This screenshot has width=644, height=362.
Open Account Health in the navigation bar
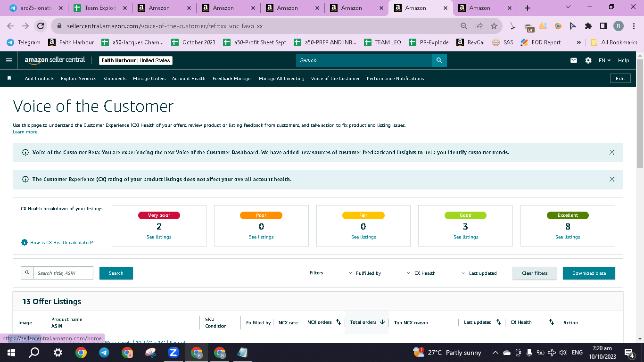(x=189, y=79)
